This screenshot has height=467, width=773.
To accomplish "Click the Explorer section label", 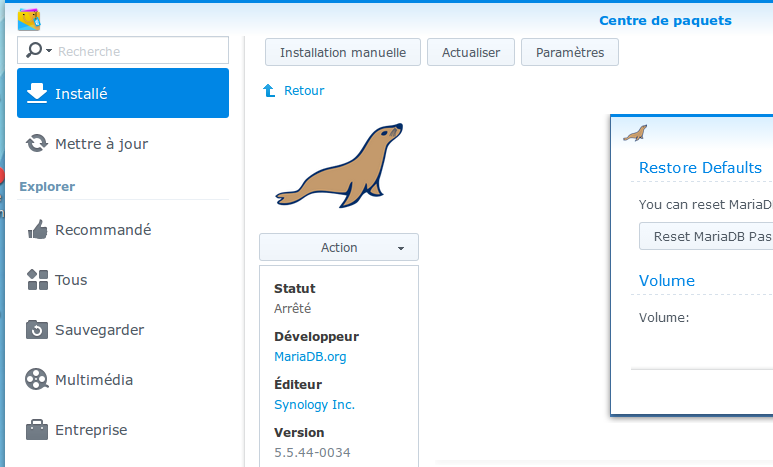I will [x=47, y=186].
